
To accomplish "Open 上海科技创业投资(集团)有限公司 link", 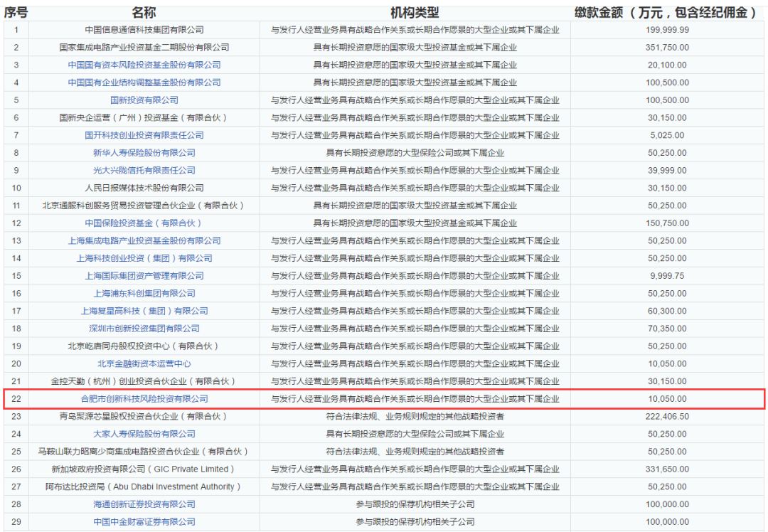I will pos(144,258).
